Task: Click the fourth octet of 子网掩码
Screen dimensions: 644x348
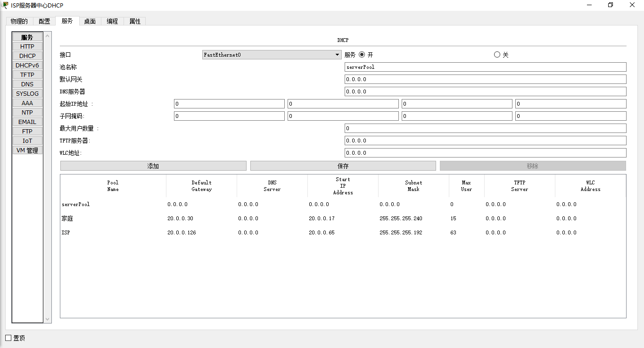Action: (571, 116)
